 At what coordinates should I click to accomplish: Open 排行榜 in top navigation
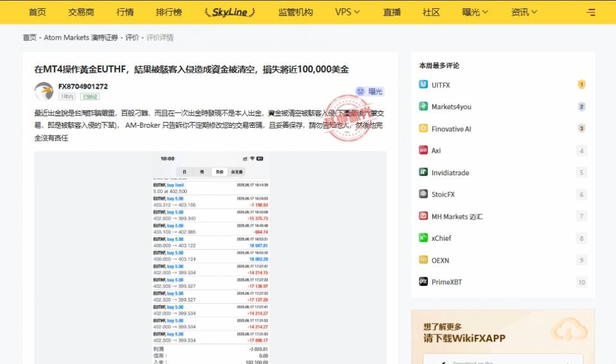click(x=169, y=12)
